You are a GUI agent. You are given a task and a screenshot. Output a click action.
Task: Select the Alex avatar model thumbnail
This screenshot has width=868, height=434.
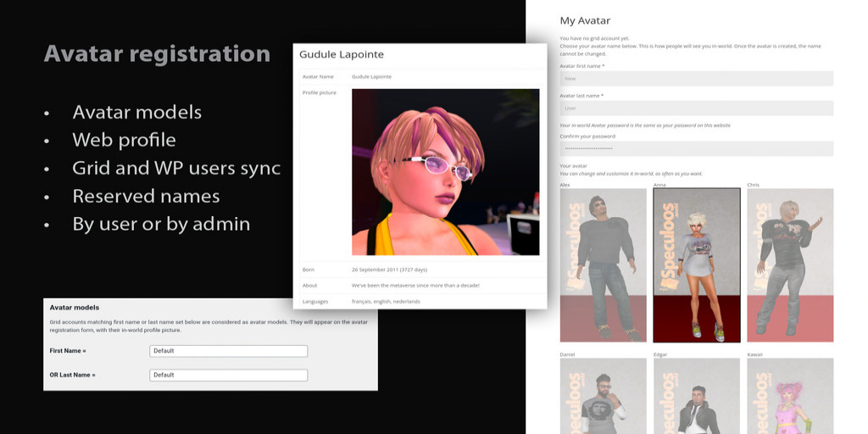603,265
